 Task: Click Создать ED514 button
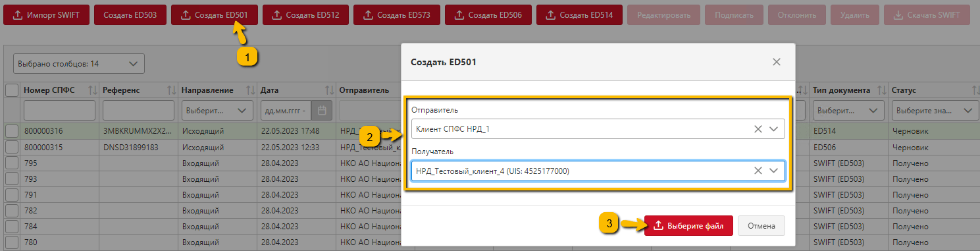pyautogui.click(x=579, y=14)
